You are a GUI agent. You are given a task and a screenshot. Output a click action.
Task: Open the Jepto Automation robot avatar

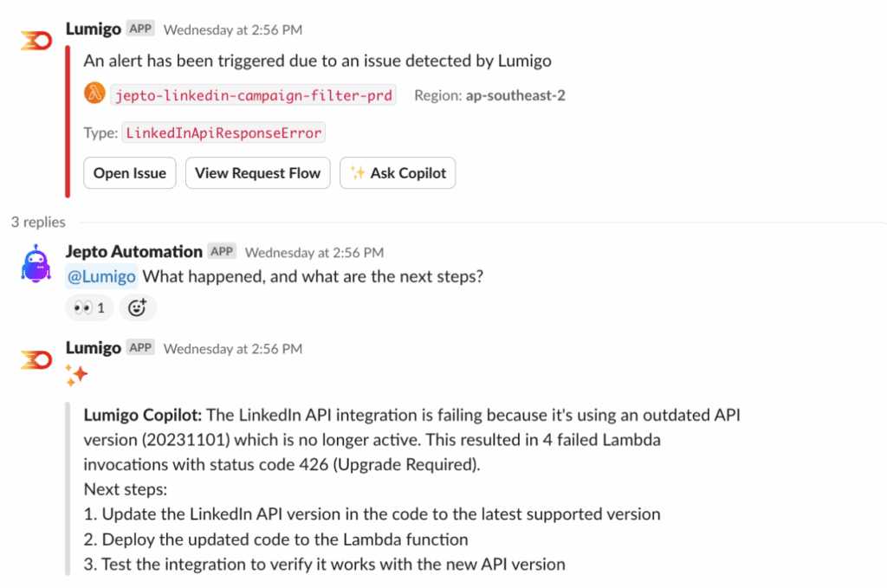click(36, 264)
